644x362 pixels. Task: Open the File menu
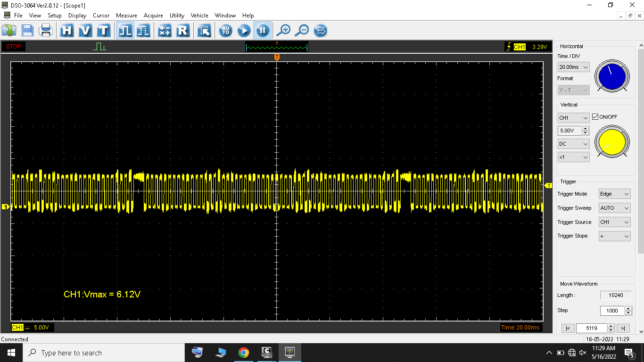[18, 15]
